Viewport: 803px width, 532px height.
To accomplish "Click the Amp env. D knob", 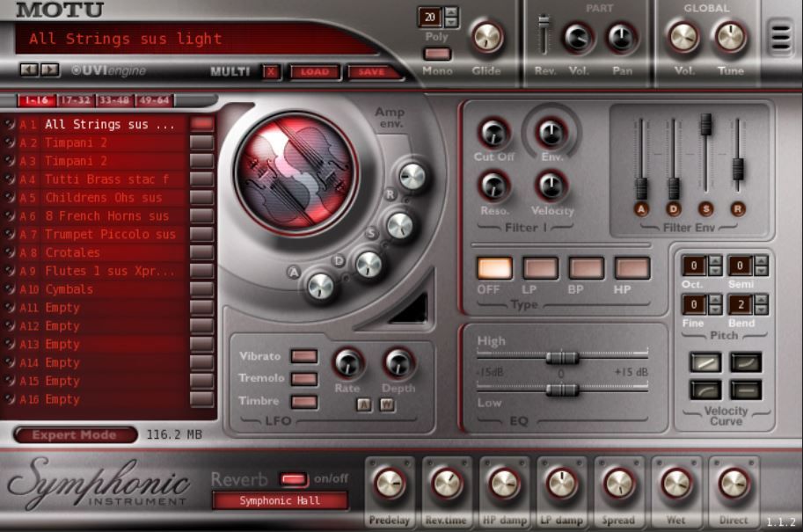I will click(x=369, y=264).
